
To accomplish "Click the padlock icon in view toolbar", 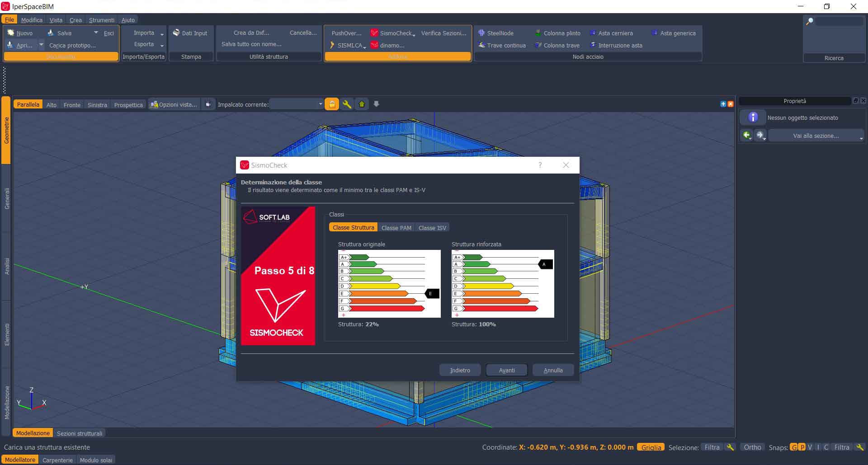I will 332,104.
